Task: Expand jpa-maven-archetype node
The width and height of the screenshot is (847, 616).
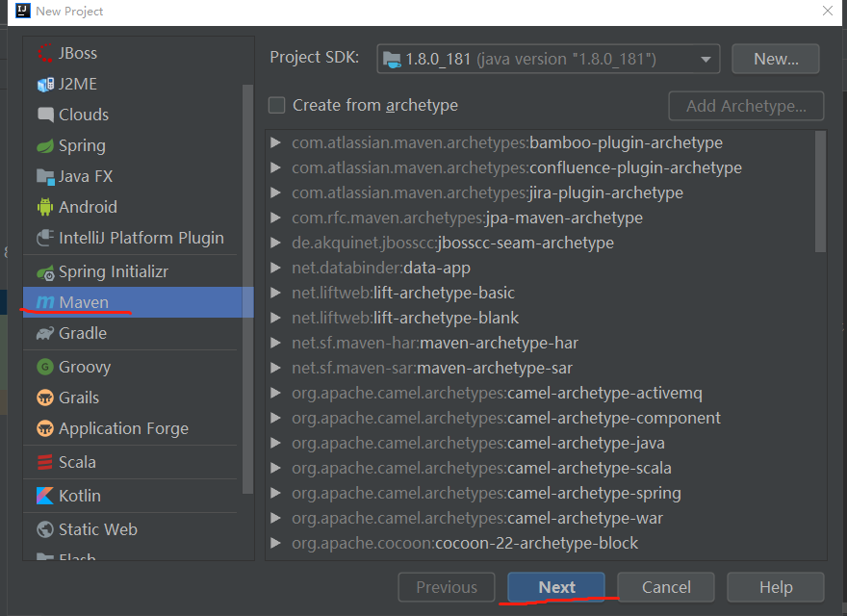Action: click(275, 218)
